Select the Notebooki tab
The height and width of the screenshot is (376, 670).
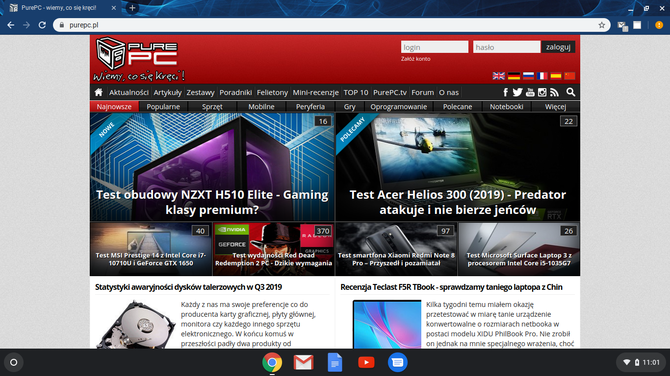coord(506,106)
